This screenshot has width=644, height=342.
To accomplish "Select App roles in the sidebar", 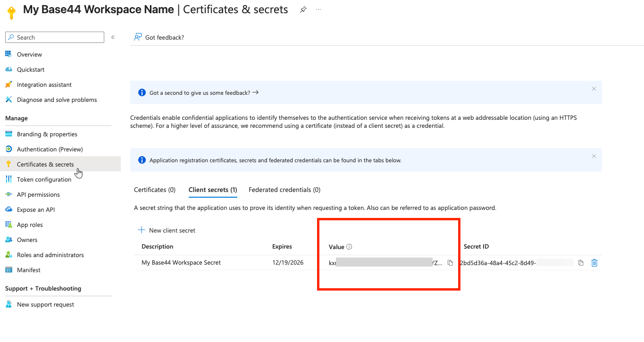I will click(x=30, y=225).
